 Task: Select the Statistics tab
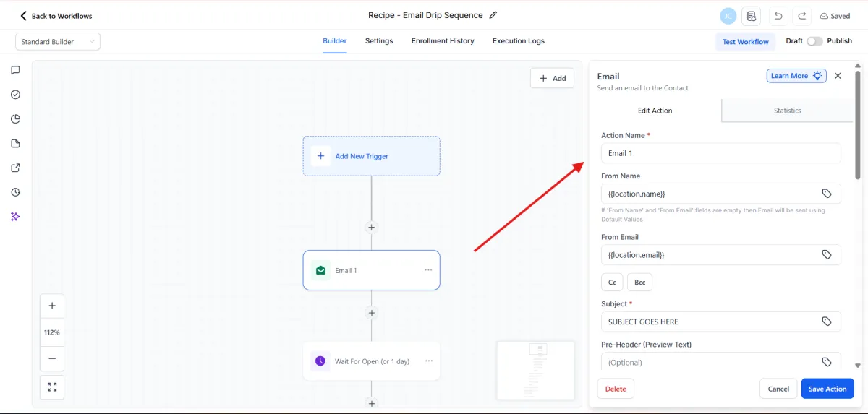click(787, 111)
